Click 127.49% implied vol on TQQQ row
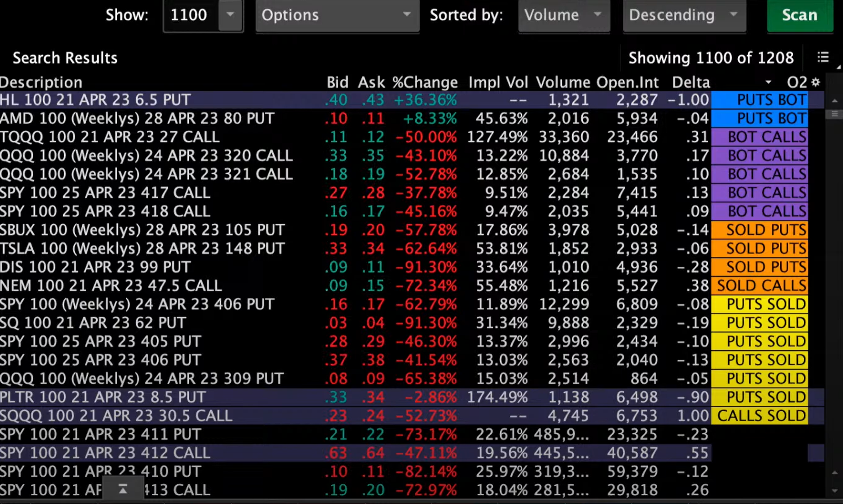This screenshot has width=843, height=504. [x=497, y=137]
